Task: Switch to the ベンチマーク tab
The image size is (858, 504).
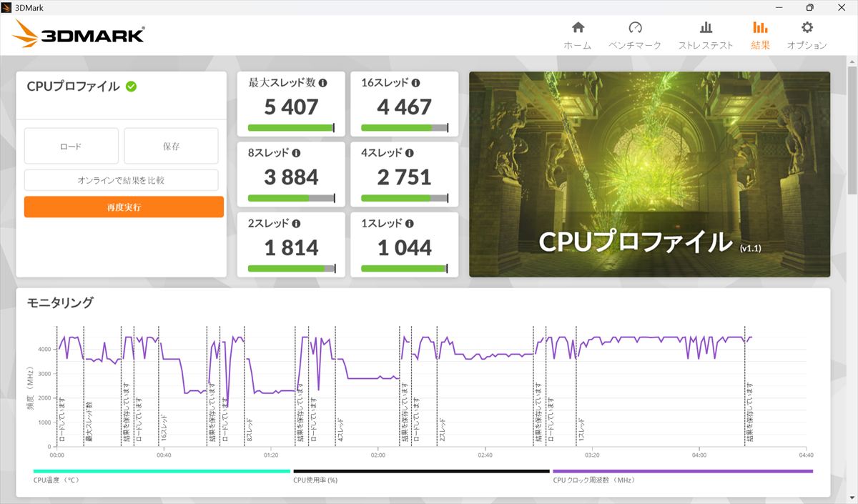Action: pyautogui.click(x=635, y=36)
